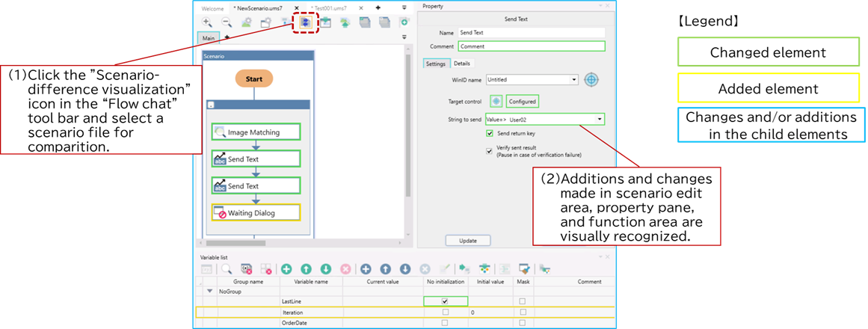The height and width of the screenshot is (329, 868).
Task: Toggle the Send return key checkbox
Action: (490, 133)
